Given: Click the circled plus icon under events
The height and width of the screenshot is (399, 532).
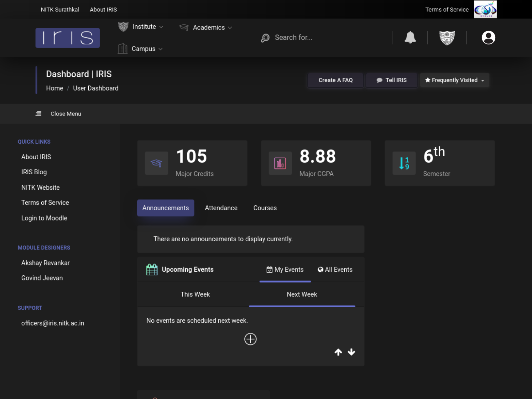Looking at the screenshot, I should 250,339.
